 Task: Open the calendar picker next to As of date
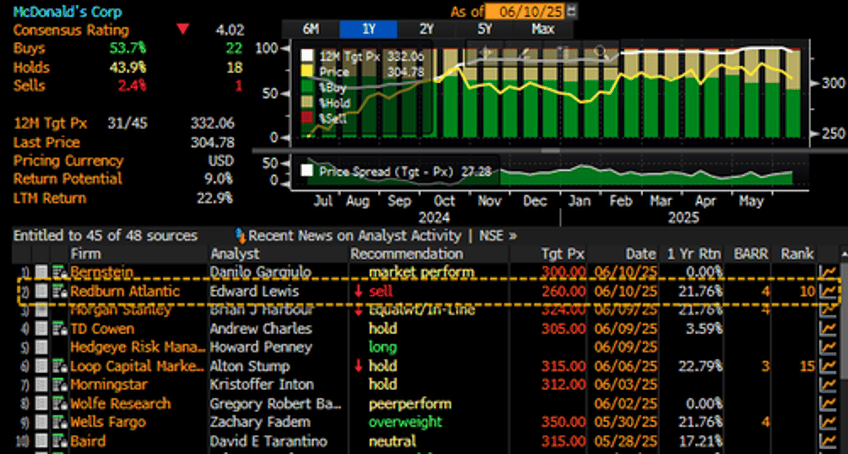[572, 11]
